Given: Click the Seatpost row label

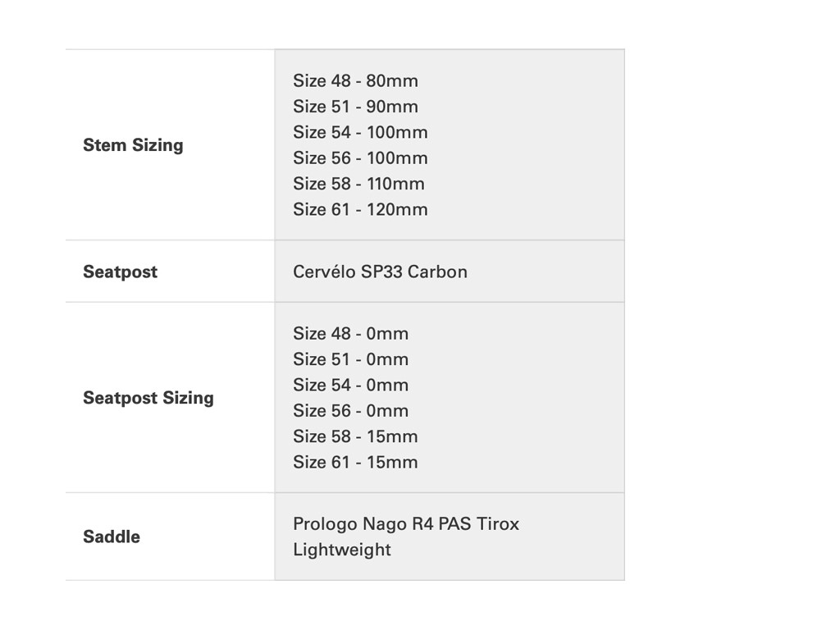Looking at the screenshot, I should pos(120,272).
